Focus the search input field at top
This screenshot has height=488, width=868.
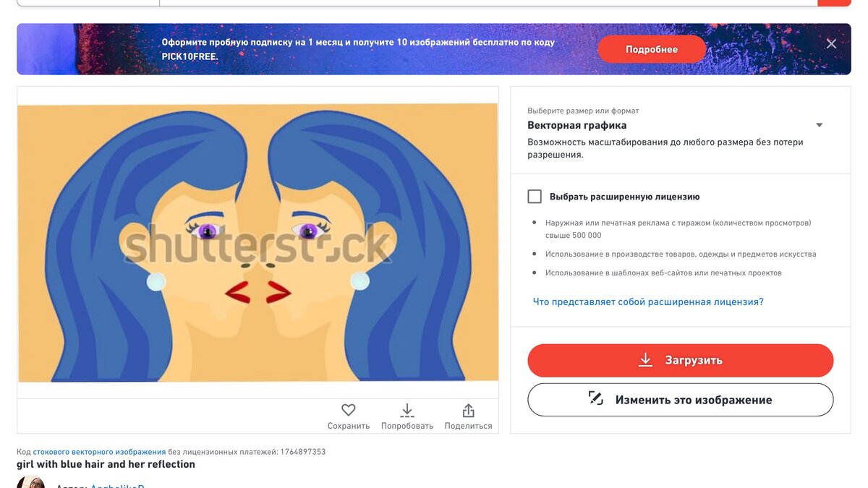pyautogui.click(x=488, y=3)
